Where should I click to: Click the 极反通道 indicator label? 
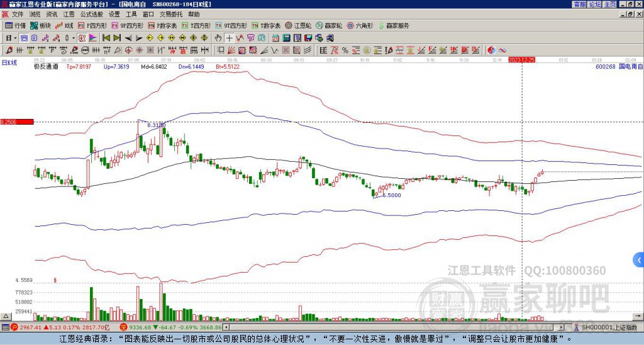click(x=46, y=67)
